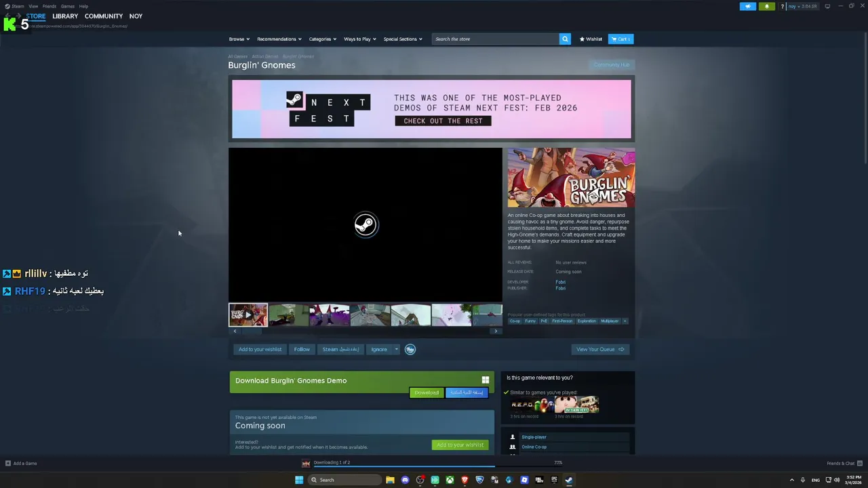Open the Wishlist star link
868x488 pixels.
pyautogui.click(x=591, y=39)
